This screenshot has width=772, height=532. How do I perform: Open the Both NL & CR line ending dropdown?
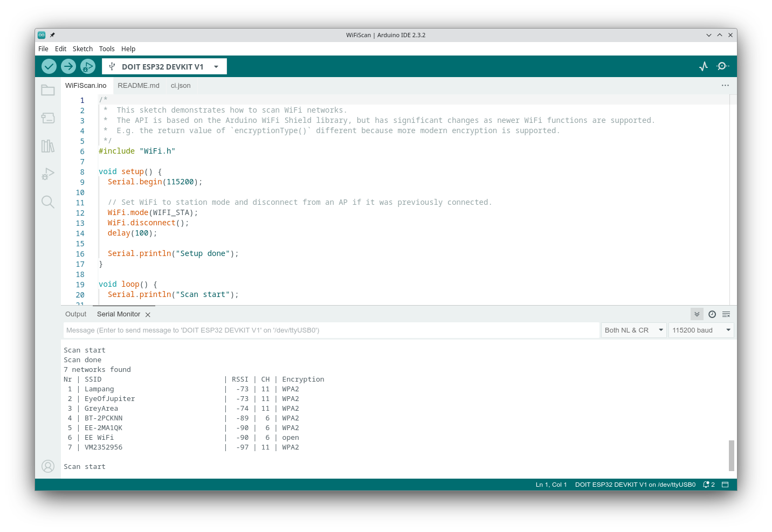tap(633, 330)
